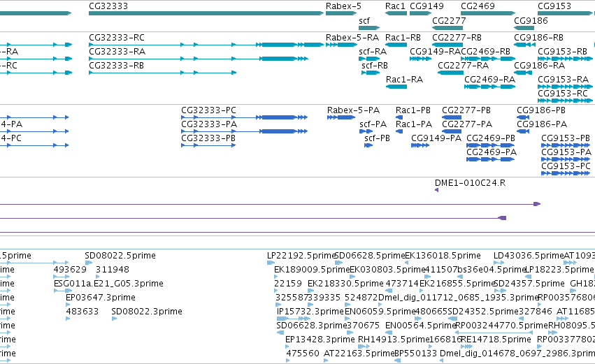This screenshot has width=595, height=364.
Task: Open transcript CG2469-RB
Action: tap(488, 59)
